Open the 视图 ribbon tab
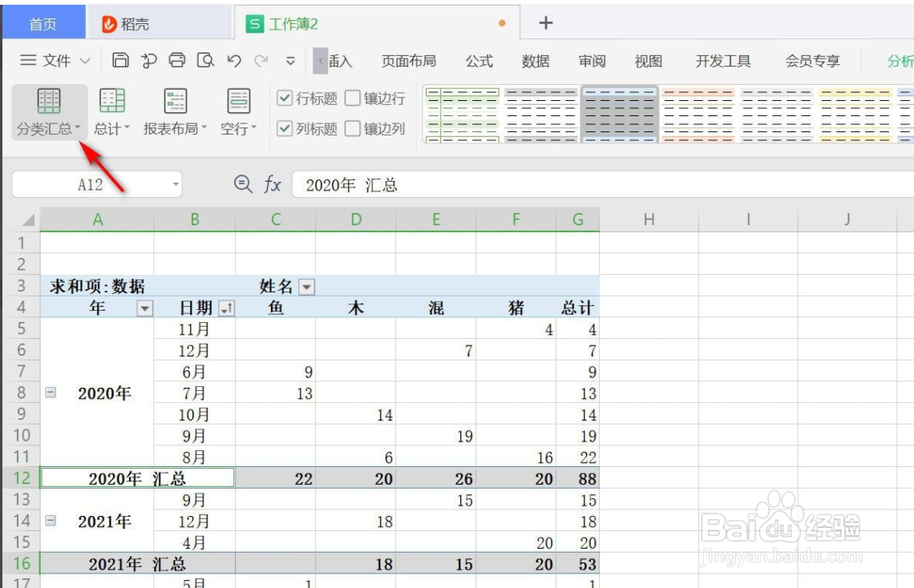This screenshot has width=914, height=588. pos(647,60)
